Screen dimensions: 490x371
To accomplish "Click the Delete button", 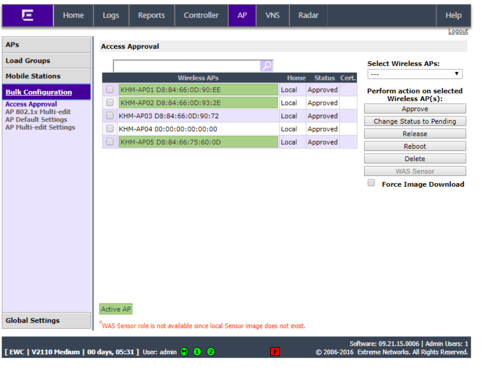I will [x=415, y=159].
